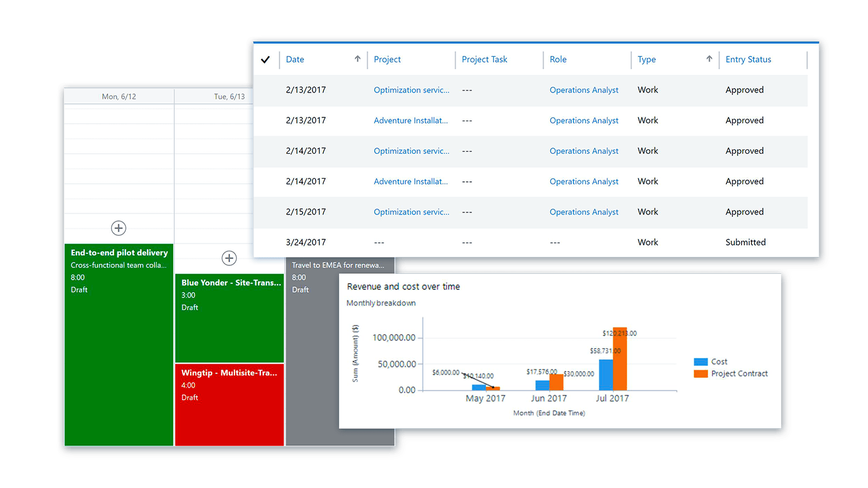Select the Mon, 6/12 day header
Screen dimensions: 868x488
[x=119, y=97]
